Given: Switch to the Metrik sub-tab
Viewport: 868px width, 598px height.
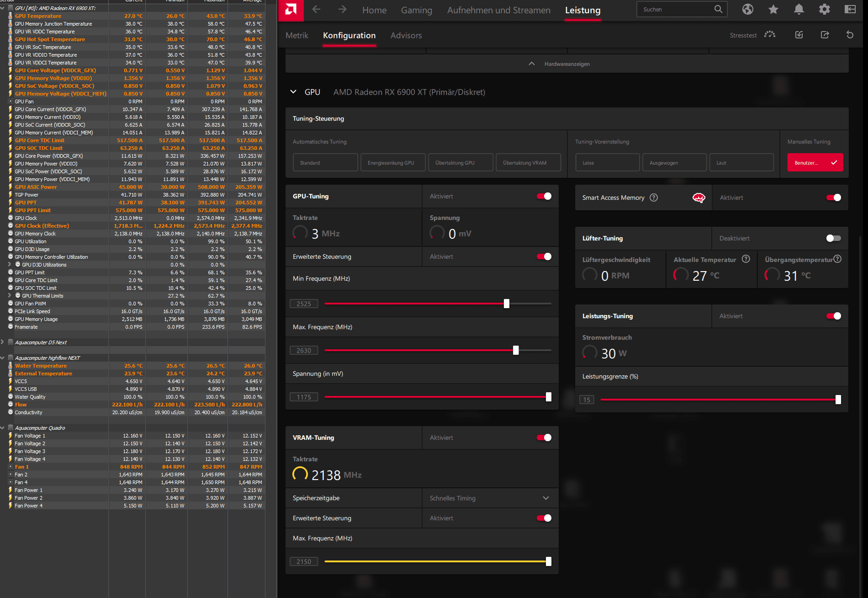Looking at the screenshot, I should click(297, 35).
